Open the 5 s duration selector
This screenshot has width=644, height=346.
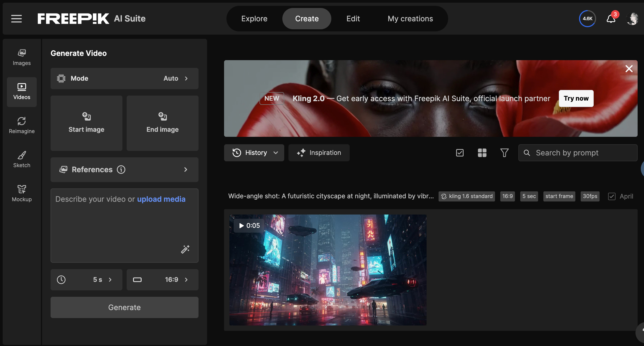click(x=86, y=280)
